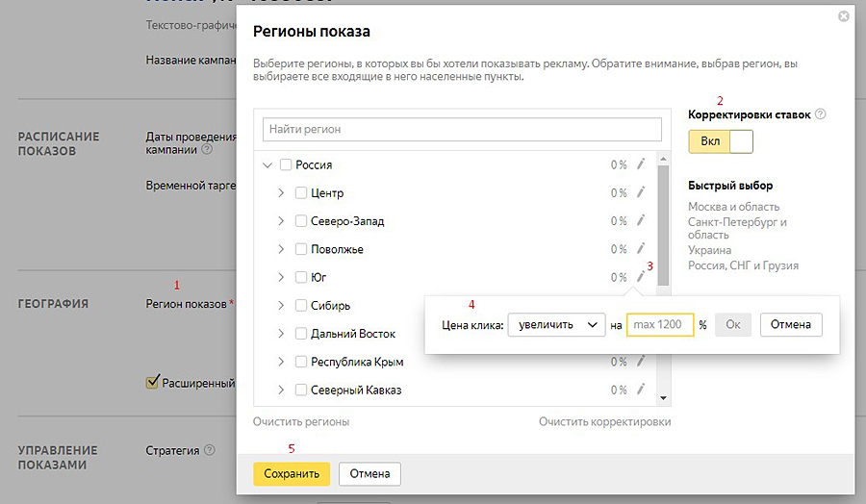Click the region list scrollbar down arrow
This screenshot has width=866, height=504.
point(662,397)
